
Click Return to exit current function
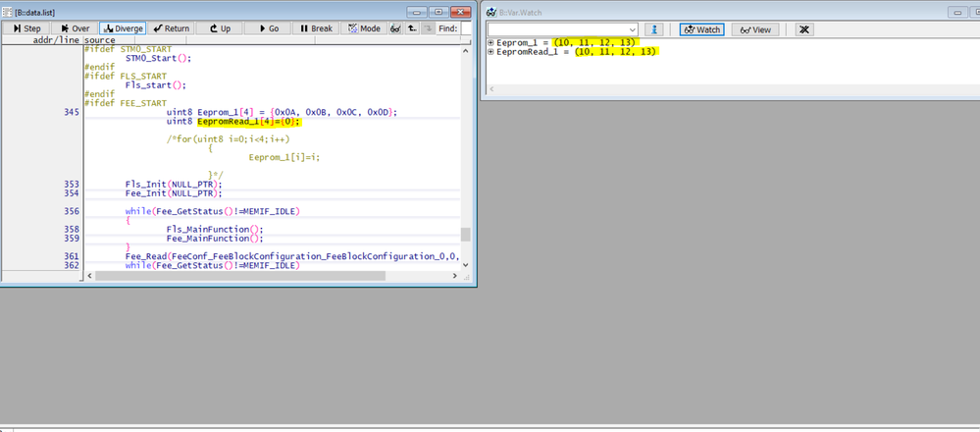pyautogui.click(x=171, y=28)
